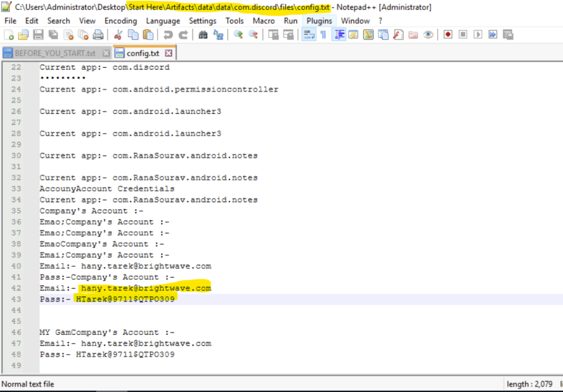This screenshot has height=392, width=563.
Task: Click the Open file folder icon
Action: pos(23,35)
